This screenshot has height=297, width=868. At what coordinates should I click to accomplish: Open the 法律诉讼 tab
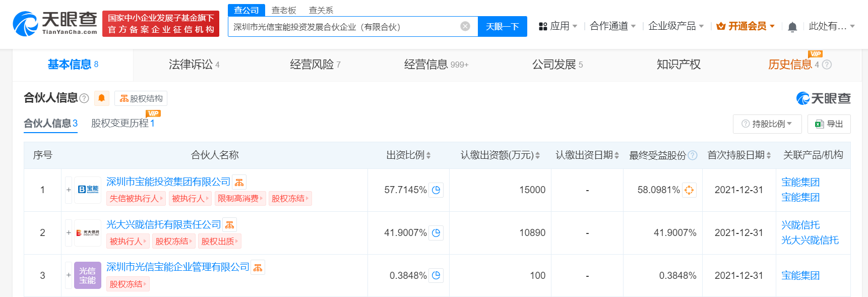coord(194,65)
